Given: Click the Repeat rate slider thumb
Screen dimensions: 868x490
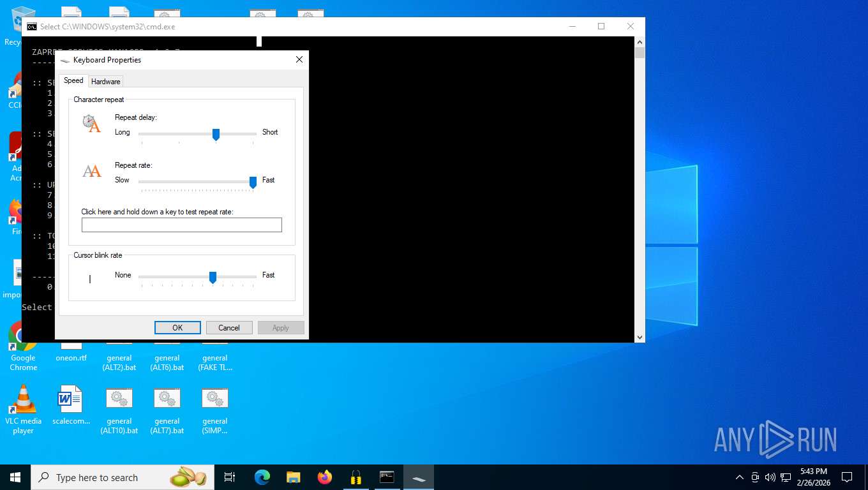Looking at the screenshot, I should pos(253,182).
